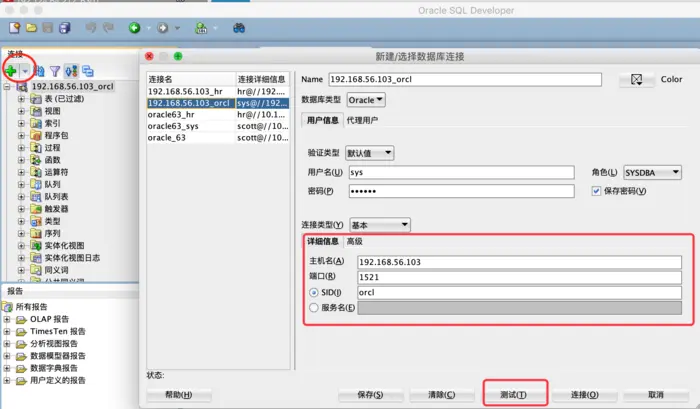700x409 pixels.
Task: Switch to the 代理用户 tab
Action: coord(362,121)
